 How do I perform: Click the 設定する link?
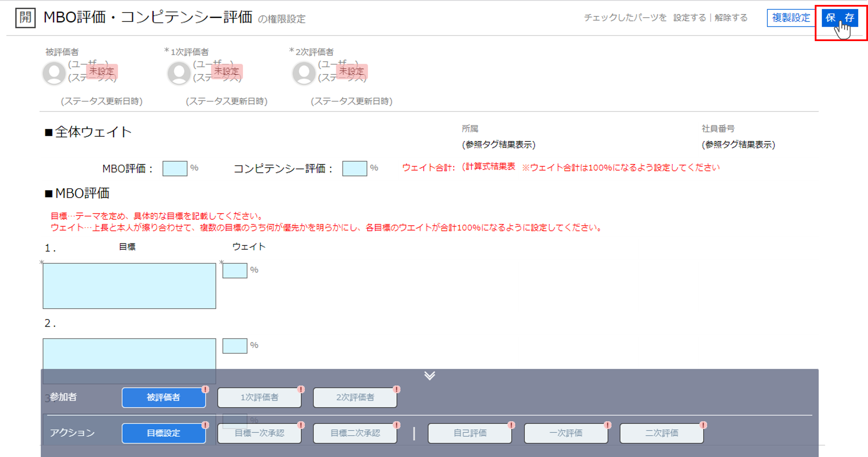pos(689,18)
